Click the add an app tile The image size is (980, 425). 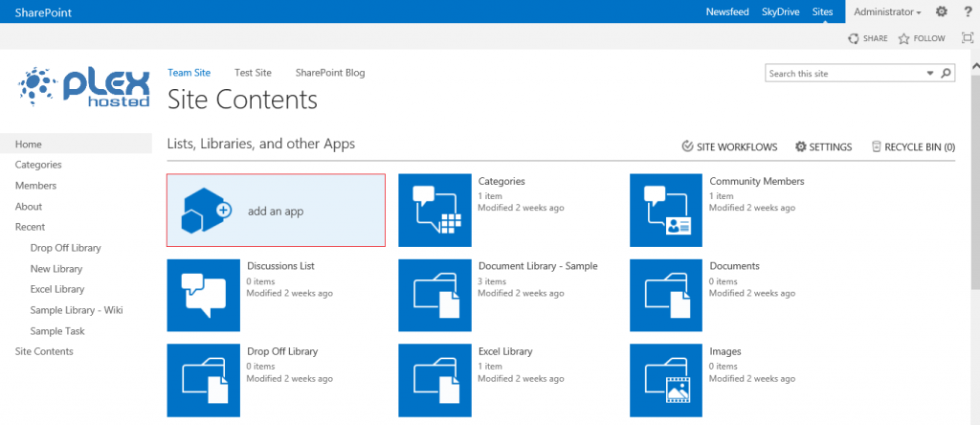276,211
